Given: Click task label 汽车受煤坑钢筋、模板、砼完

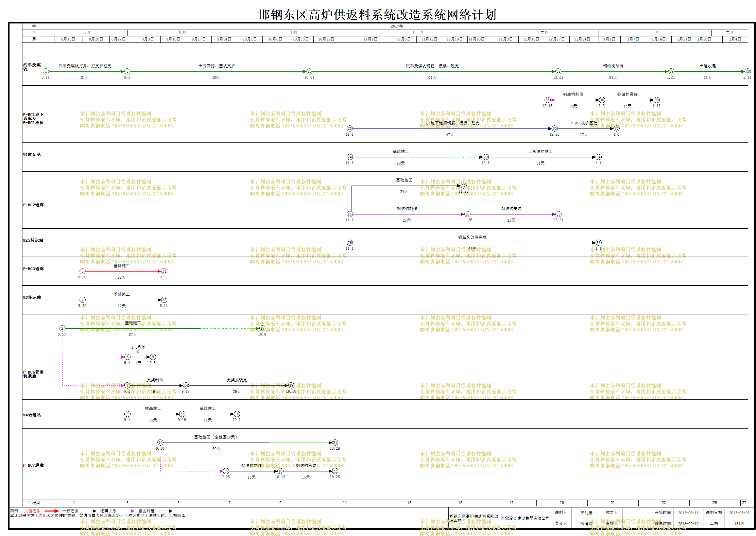Looking at the screenshot, I should 432,66.
